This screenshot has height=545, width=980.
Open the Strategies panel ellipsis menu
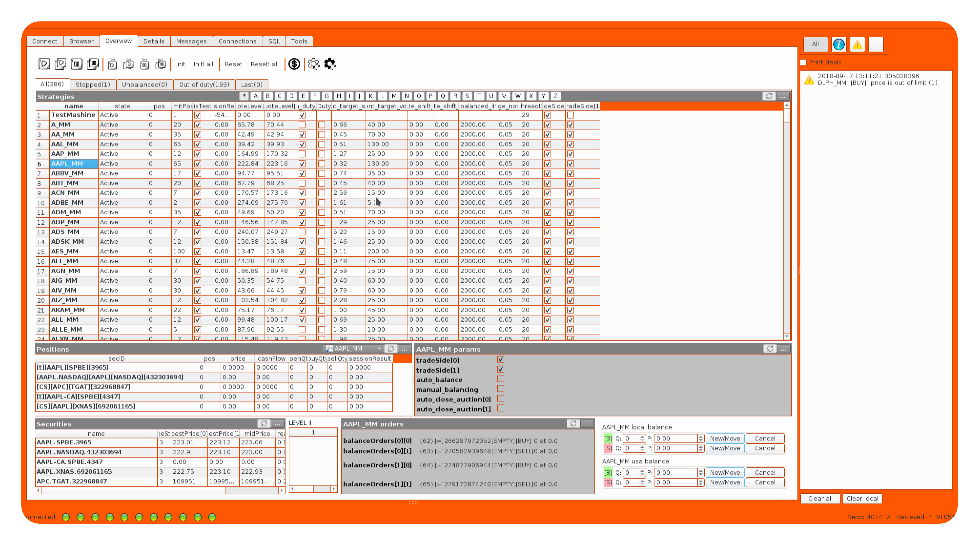[x=783, y=96]
